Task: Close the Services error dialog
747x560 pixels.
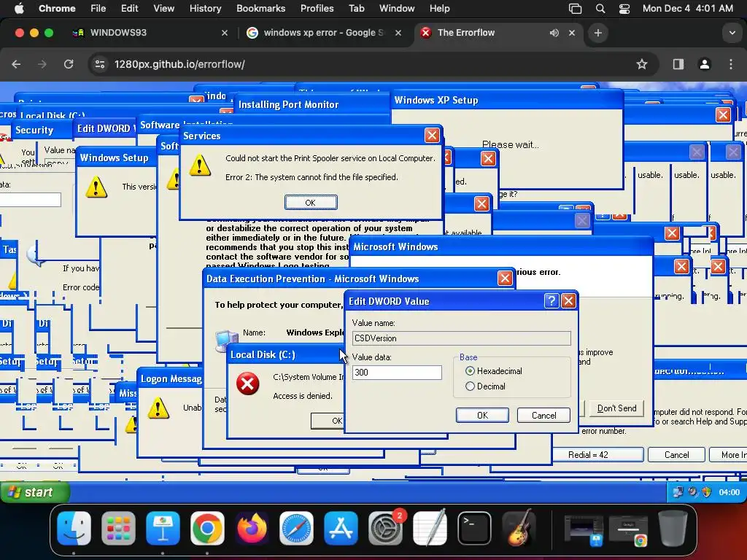Action: click(432, 135)
